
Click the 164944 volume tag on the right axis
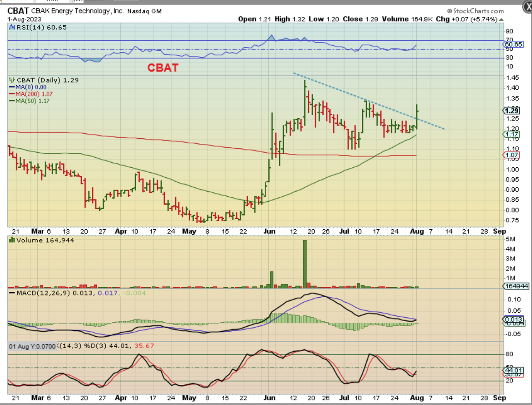[x=516, y=286]
